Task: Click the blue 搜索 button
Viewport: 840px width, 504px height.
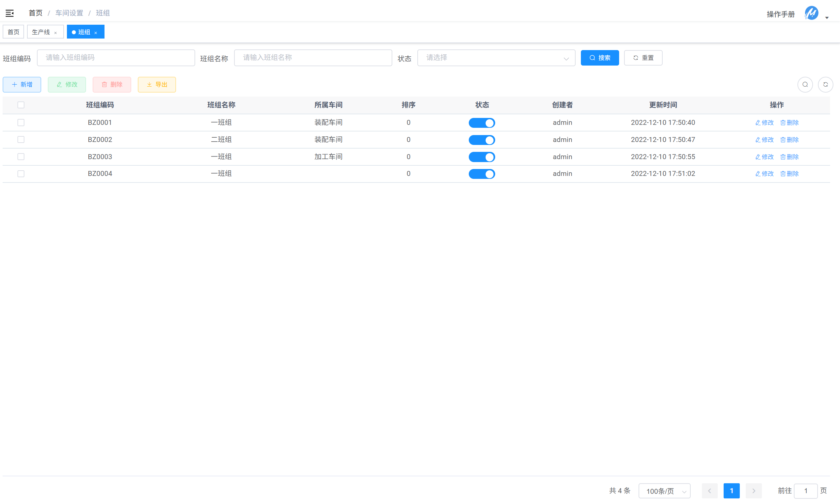Action: click(599, 58)
